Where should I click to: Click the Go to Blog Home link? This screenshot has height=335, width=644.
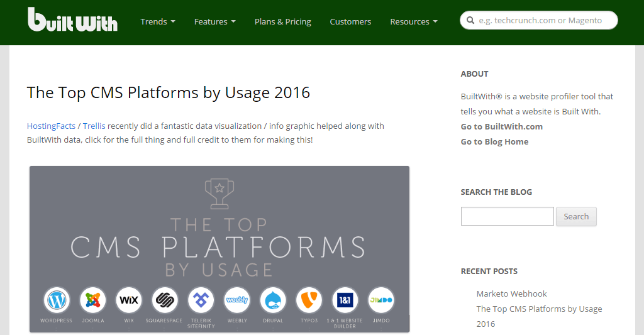[494, 141]
